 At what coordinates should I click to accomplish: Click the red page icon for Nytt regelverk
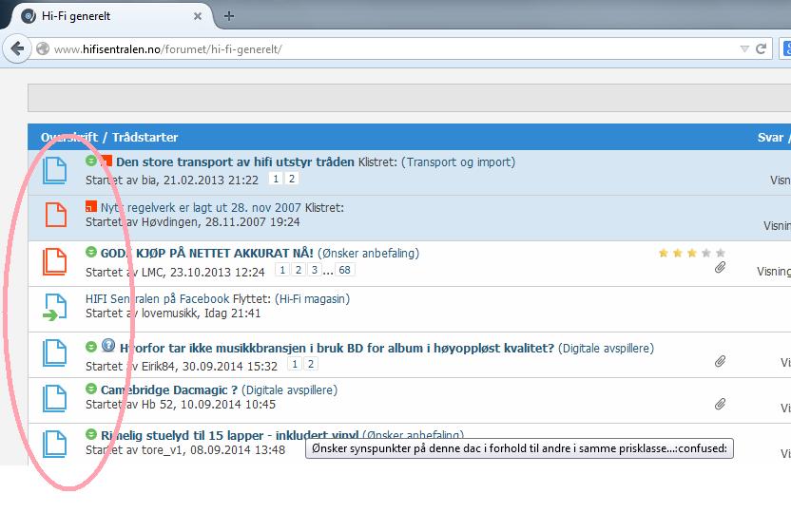(x=55, y=215)
